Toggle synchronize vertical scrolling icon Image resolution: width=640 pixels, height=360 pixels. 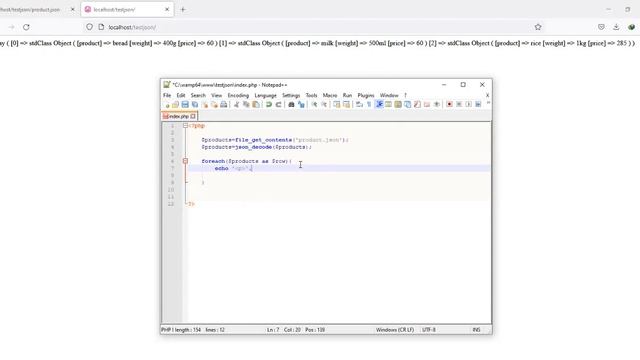coord(336,105)
